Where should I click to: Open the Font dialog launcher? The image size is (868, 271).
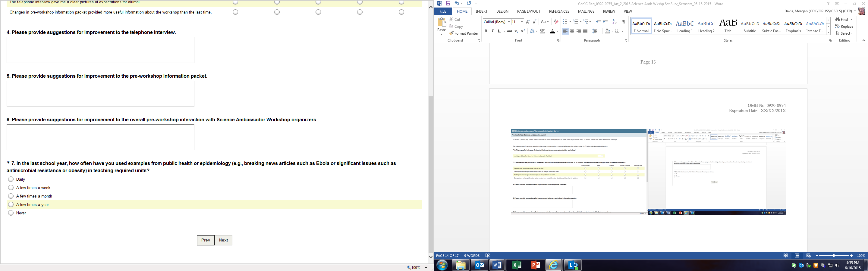[x=558, y=41]
